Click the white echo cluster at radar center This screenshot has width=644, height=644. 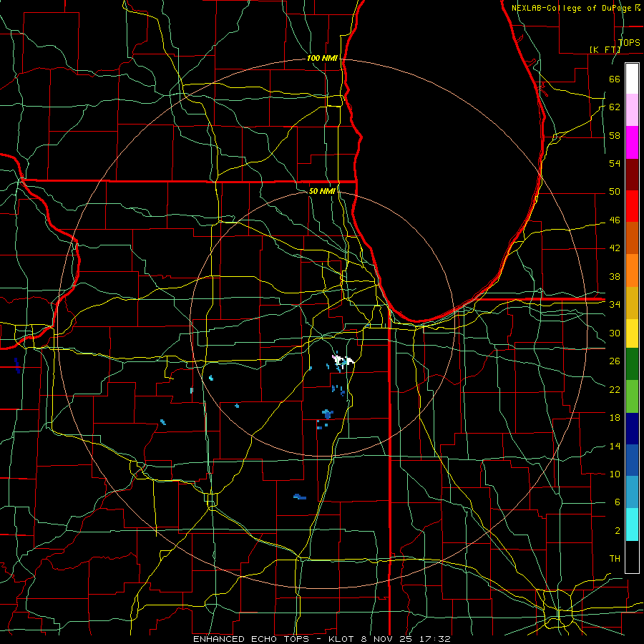pos(343,361)
